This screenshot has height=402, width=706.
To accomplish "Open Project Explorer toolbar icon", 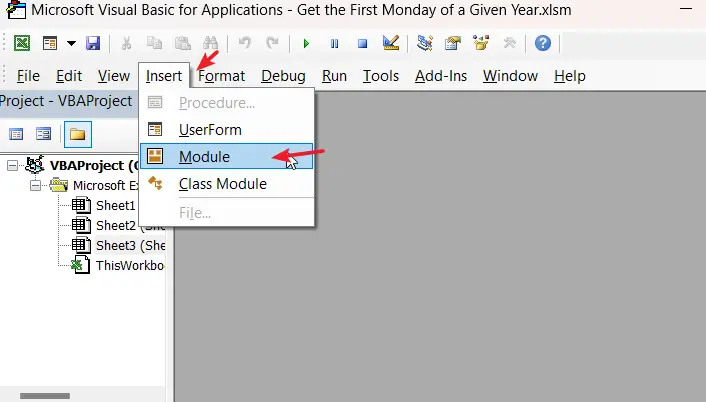I will (x=424, y=43).
